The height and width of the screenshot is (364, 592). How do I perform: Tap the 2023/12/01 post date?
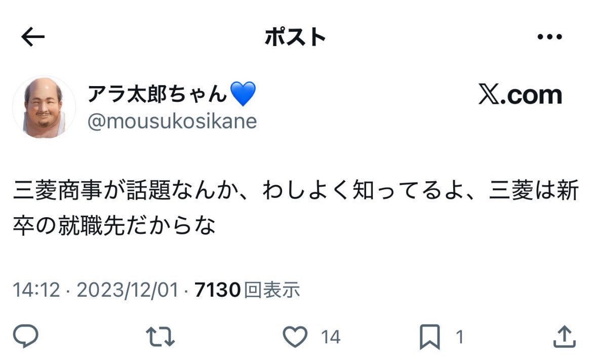tap(128, 290)
